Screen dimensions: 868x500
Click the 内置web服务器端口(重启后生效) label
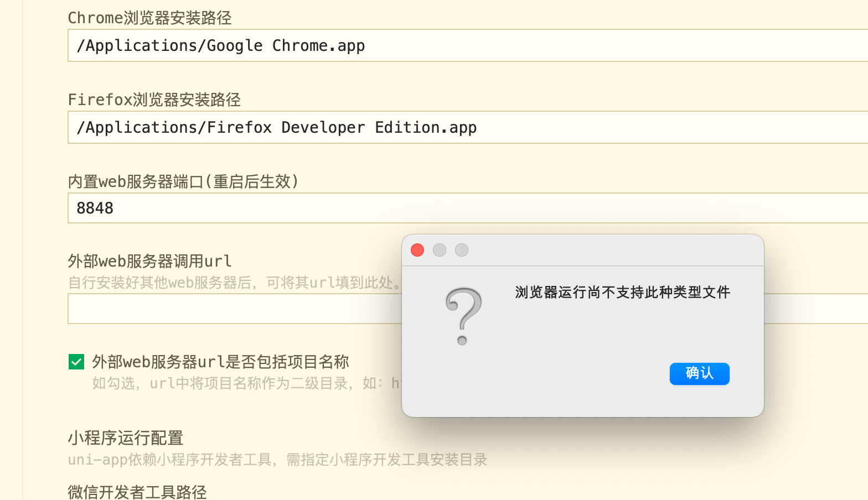[183, 181]
